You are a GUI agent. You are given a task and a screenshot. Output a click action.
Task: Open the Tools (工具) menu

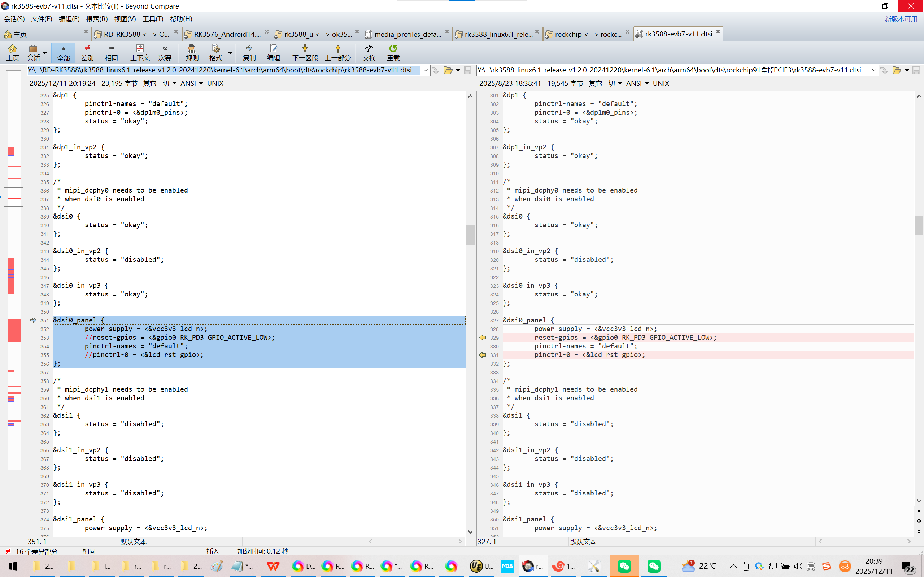[153, 19]
